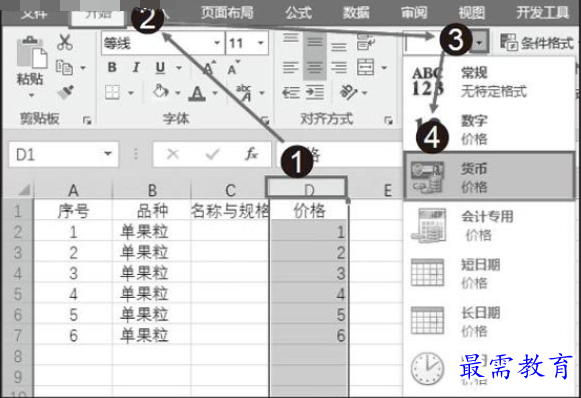Click the Name Box showing D1
This screenshot has height=398, width=581.
click(64, 154)
